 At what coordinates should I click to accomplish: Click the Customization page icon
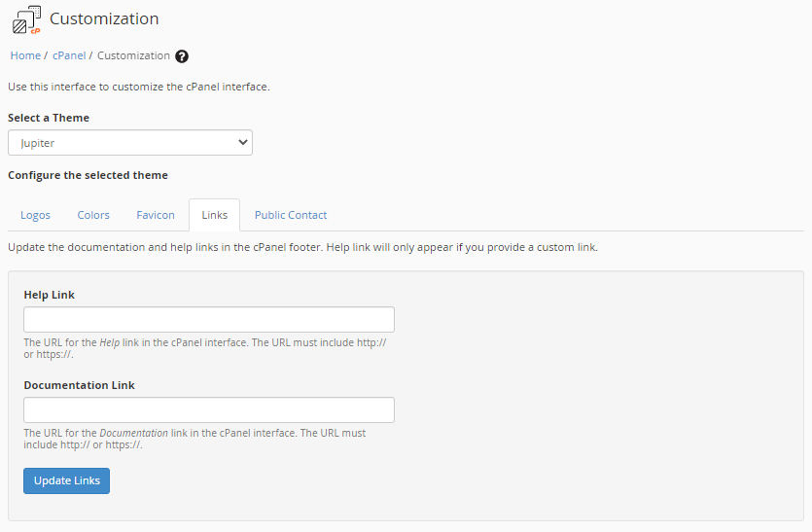click(x=26, y=19)
